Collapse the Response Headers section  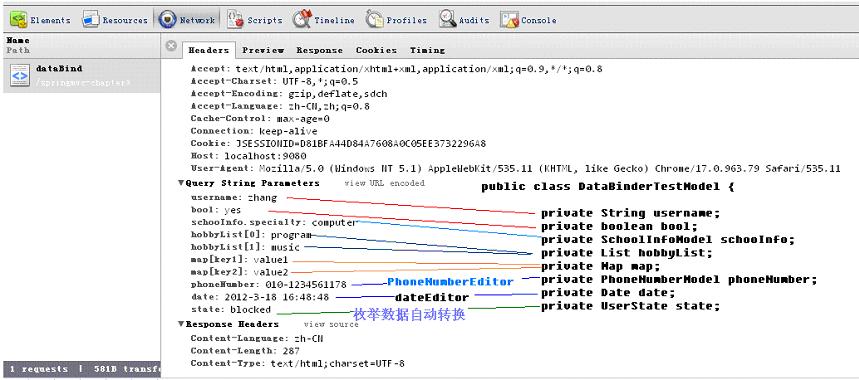[x=181, y=324]
